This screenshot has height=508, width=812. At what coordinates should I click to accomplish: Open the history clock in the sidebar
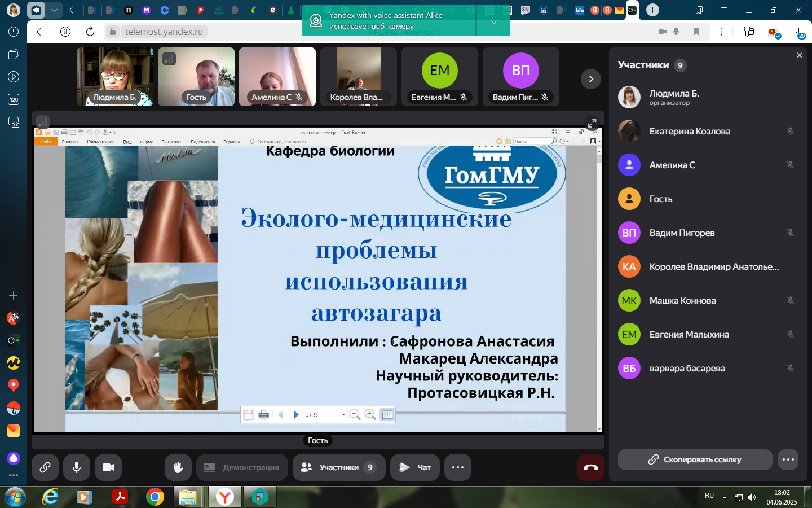pos(14,32)
